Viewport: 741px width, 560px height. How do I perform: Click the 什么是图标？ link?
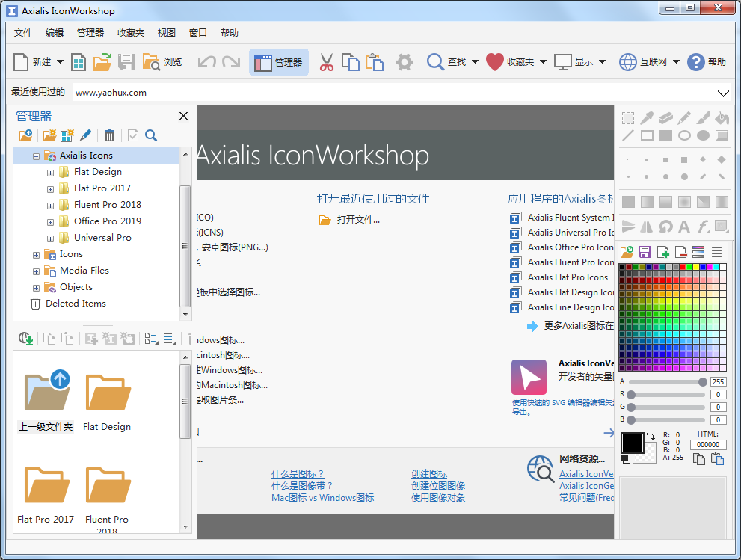coord(298,474)
